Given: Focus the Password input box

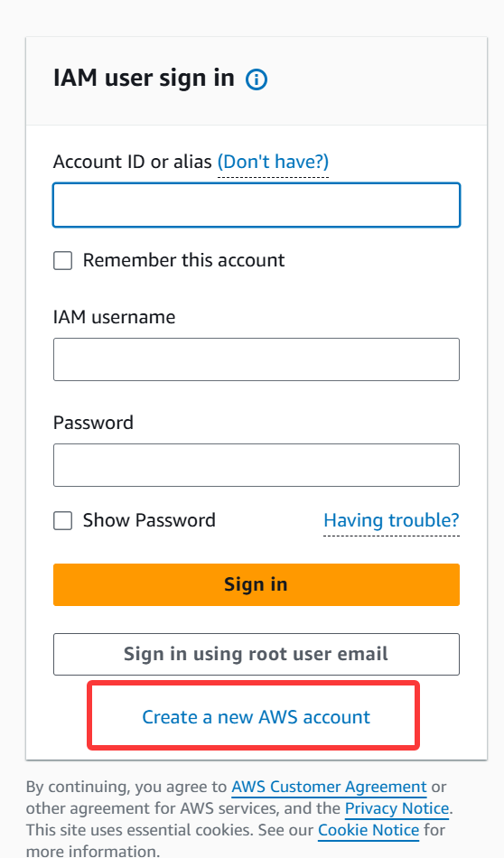Looking at the screenshot, I should [x=257, y=465].
